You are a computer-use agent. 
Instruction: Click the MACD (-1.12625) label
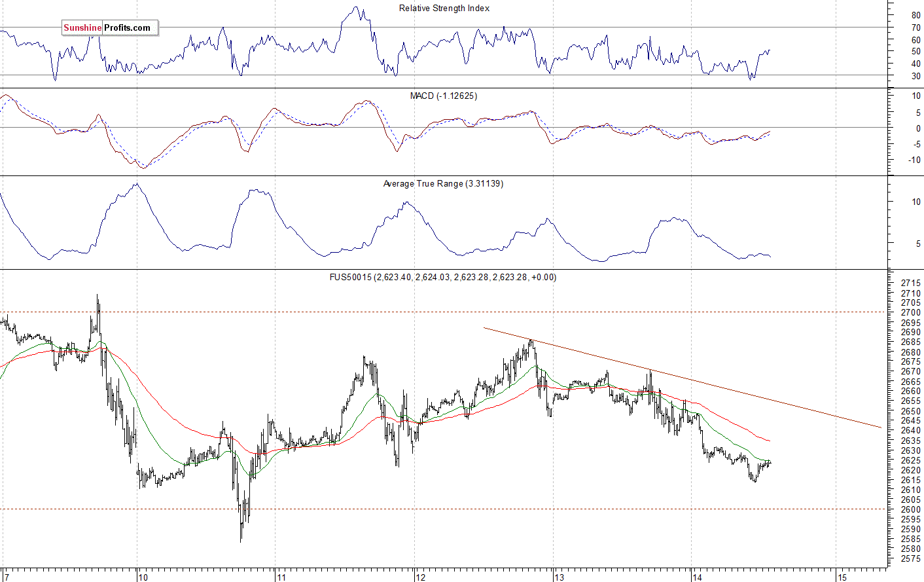coord(444,96)
